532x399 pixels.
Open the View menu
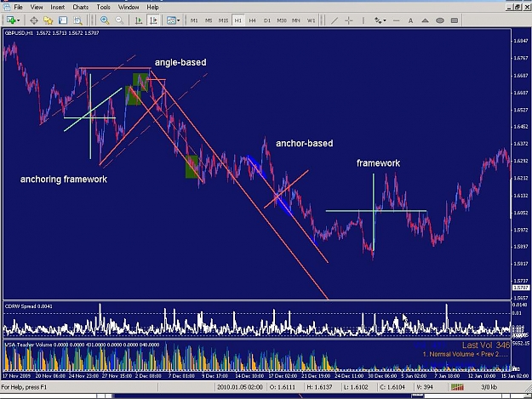tap(37, 7)
